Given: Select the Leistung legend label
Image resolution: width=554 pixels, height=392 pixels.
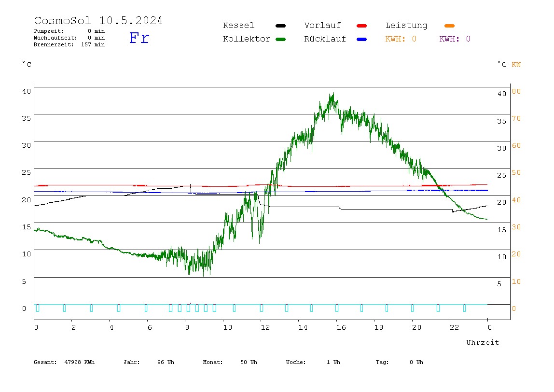Looking at the screenshot, I should coord(406,26).
